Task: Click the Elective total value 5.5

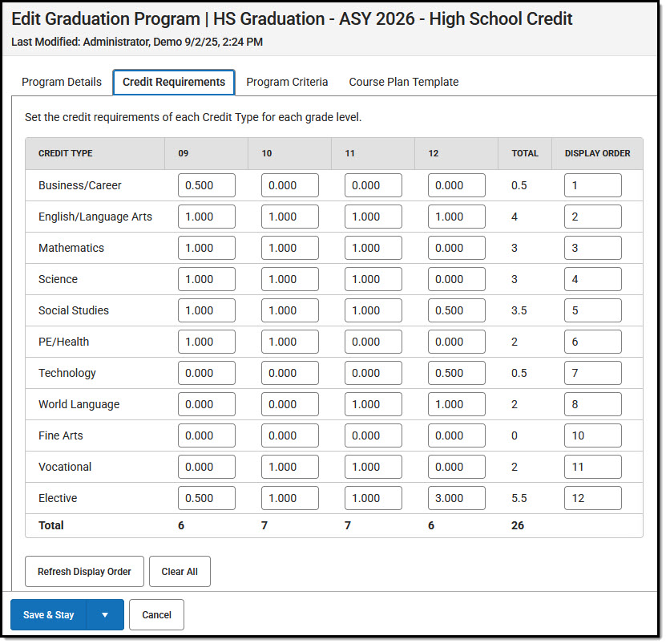Action: (x=519, y=498)
